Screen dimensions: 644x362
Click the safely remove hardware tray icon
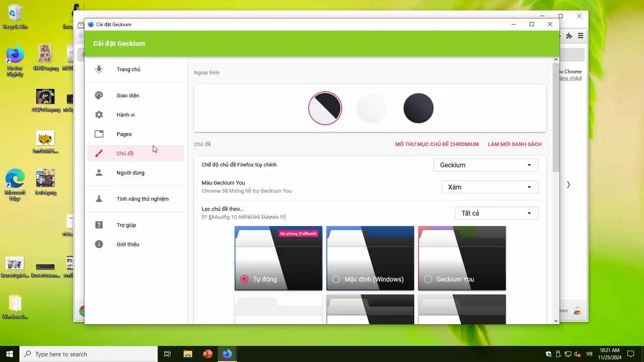point(558,354)
